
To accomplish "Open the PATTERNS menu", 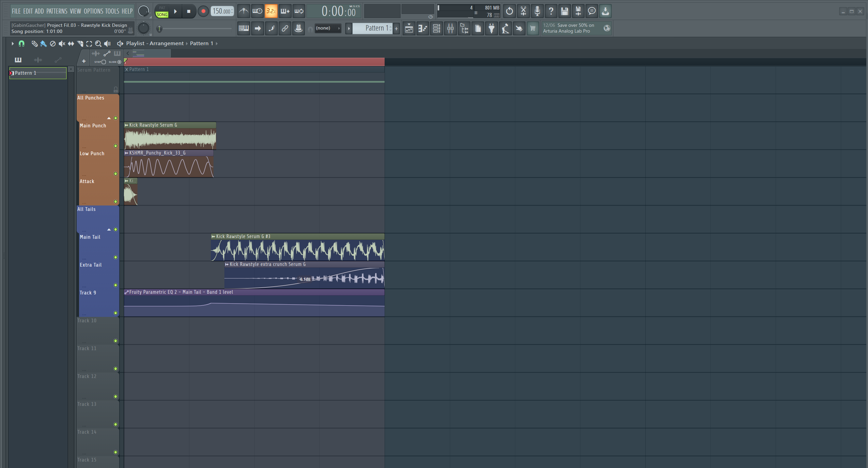I will click(57, 11).
